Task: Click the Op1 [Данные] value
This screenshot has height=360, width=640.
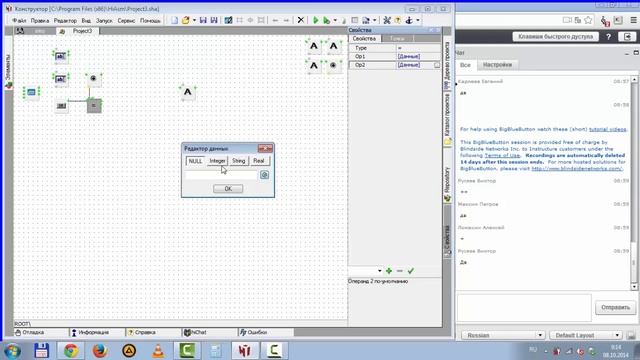Action: [409, 56]
